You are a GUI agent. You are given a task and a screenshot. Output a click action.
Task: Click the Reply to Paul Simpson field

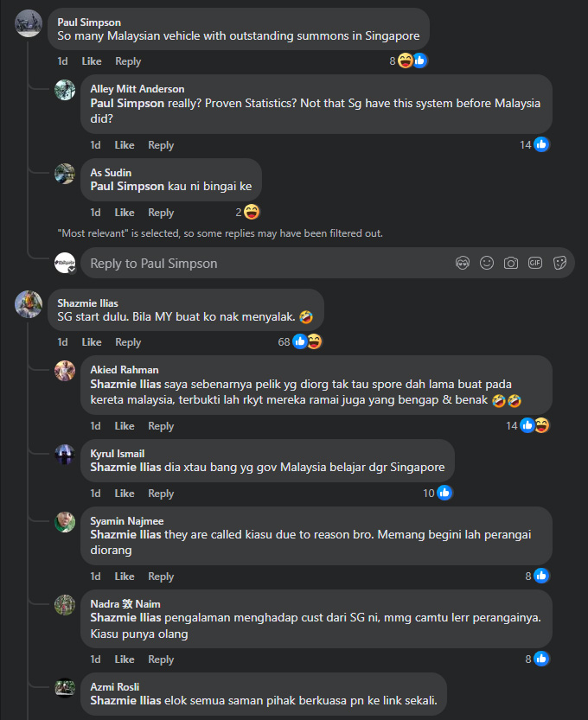[x=259, y=264]
